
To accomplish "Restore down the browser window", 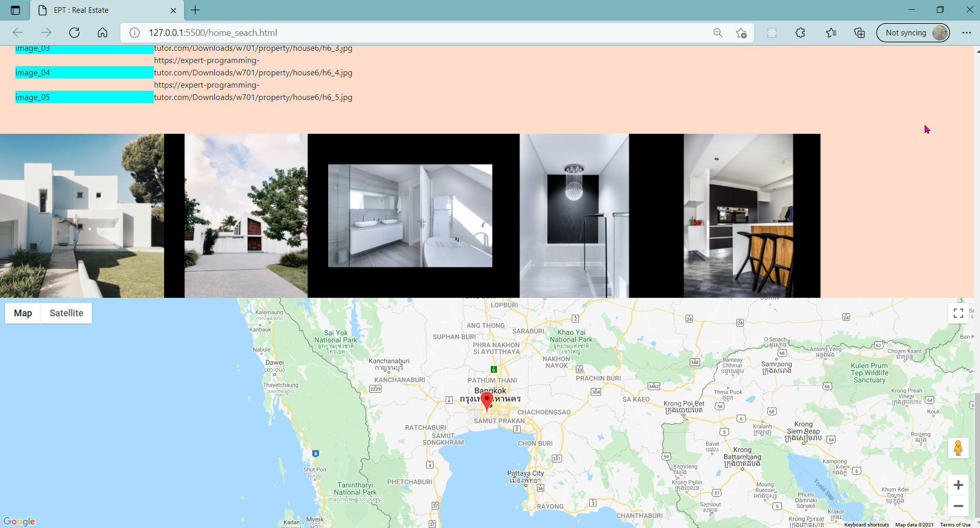I will [940, 10].
